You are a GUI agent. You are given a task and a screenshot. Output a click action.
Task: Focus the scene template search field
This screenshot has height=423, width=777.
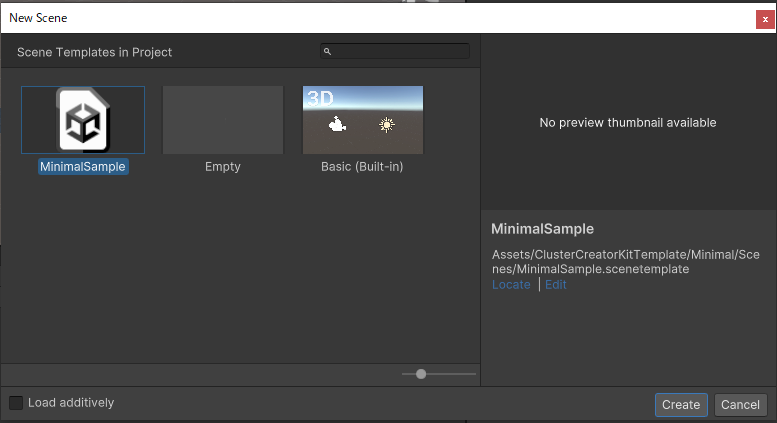pyautogui.click(x=395, y=51)
